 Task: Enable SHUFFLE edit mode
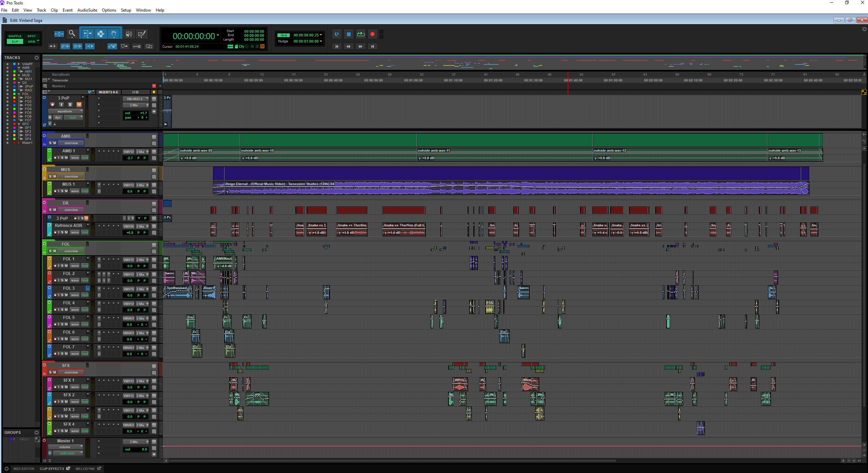(15, 36)
